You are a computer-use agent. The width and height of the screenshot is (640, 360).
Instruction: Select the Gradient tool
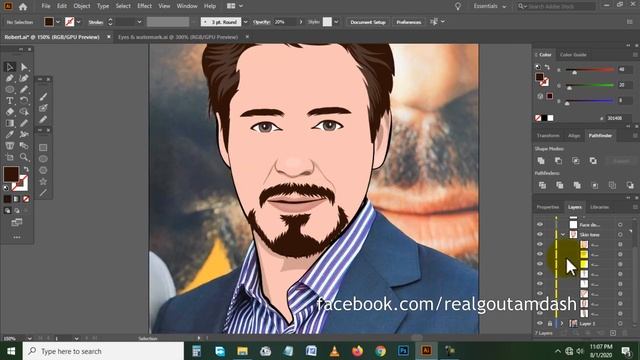click(x=10, y=123)
